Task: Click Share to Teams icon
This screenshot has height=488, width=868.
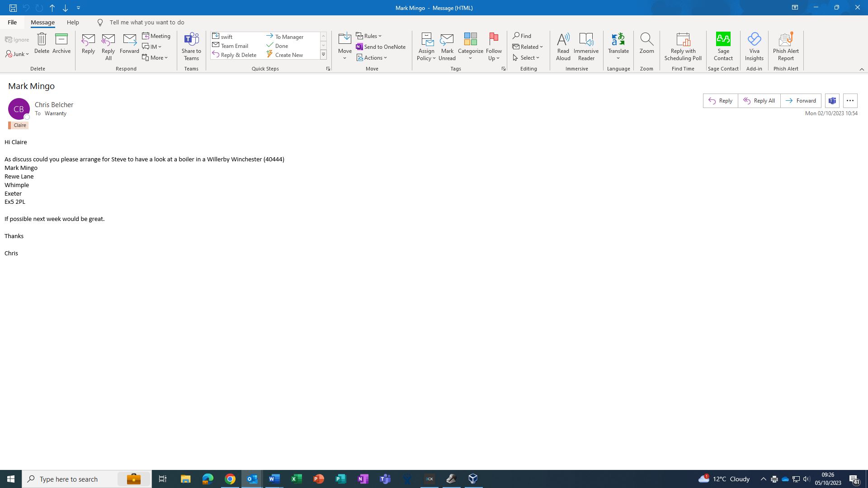Action: 191,40
